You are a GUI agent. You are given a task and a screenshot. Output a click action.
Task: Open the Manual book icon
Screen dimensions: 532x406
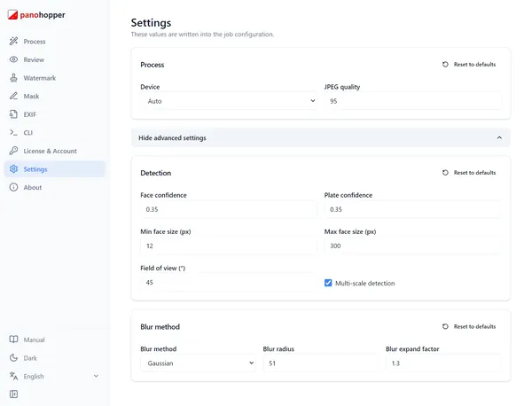click(x=13, y=340)
